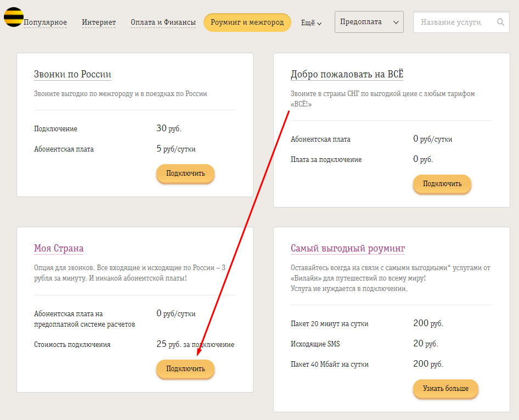Image resolution: width=519 pixels, height=420 pixels.
Task: Click the Моя Страна option description text
Action: pos(129,273)
